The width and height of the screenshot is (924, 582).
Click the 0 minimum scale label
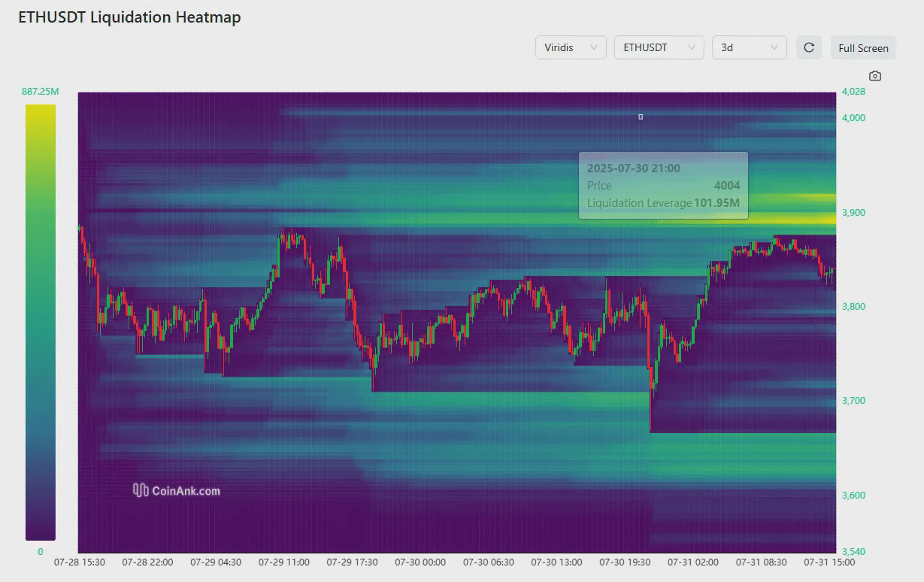[40, 552]
